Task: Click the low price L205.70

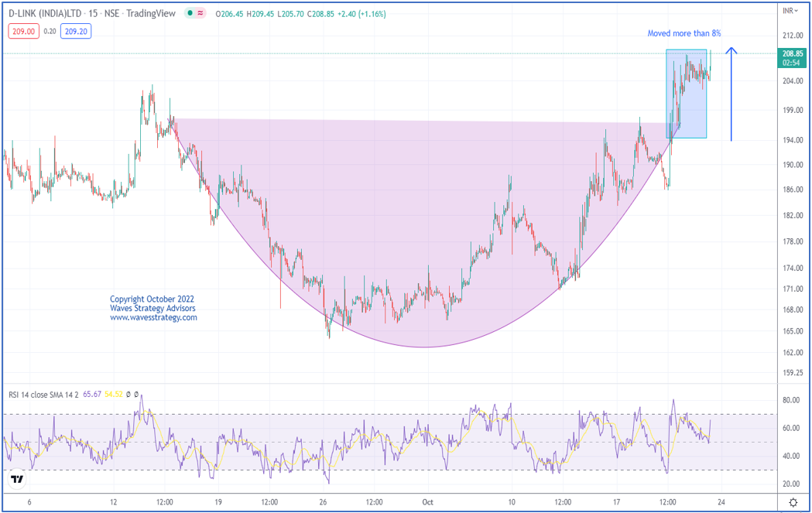Action: pos(290,14)
